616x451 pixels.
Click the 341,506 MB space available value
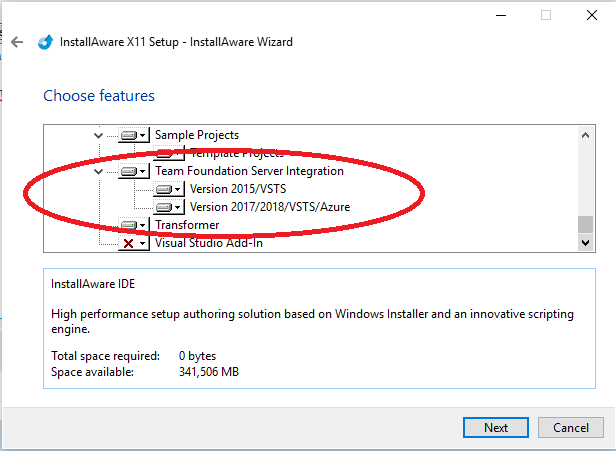209,372
